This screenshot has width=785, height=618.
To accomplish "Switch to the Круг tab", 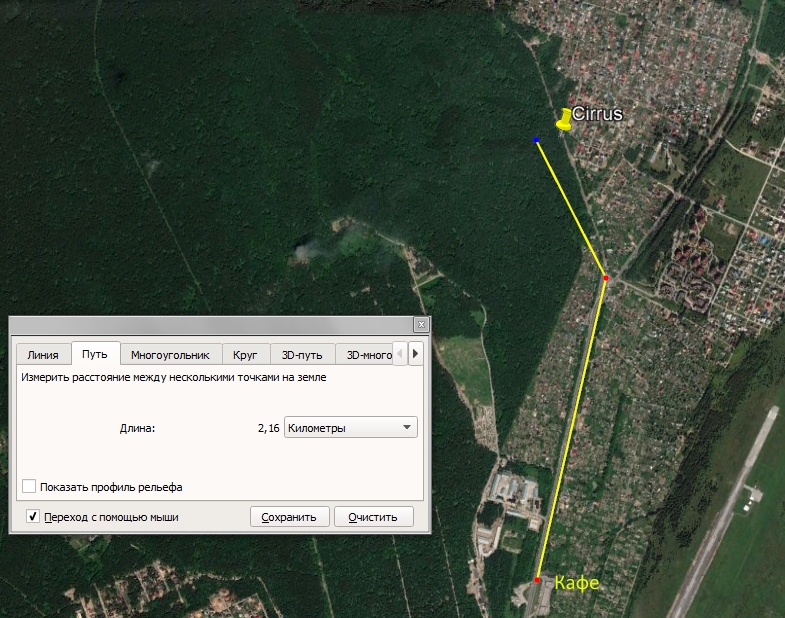I will [245, 355].
